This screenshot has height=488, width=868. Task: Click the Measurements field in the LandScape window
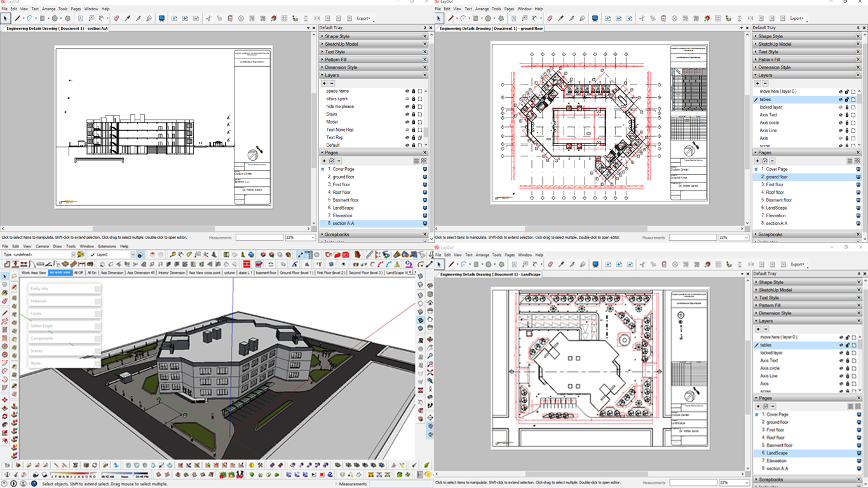click(x=693, y=482)
